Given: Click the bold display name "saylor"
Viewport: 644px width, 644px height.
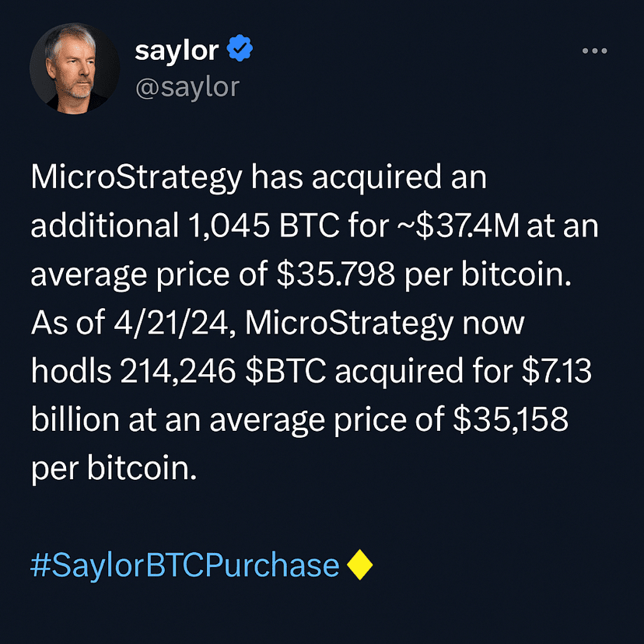Looking at the screenshot, I should (x=177, y=51).
